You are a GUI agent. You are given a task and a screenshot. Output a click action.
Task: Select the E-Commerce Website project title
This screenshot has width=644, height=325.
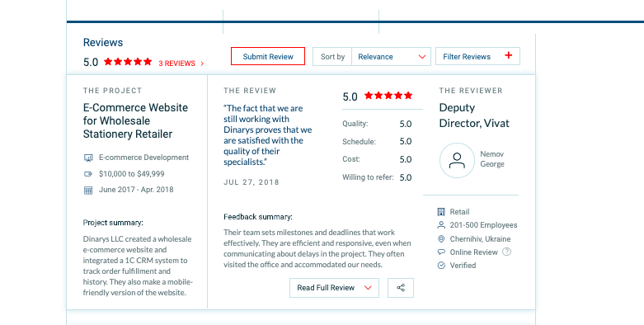[135, 120]
